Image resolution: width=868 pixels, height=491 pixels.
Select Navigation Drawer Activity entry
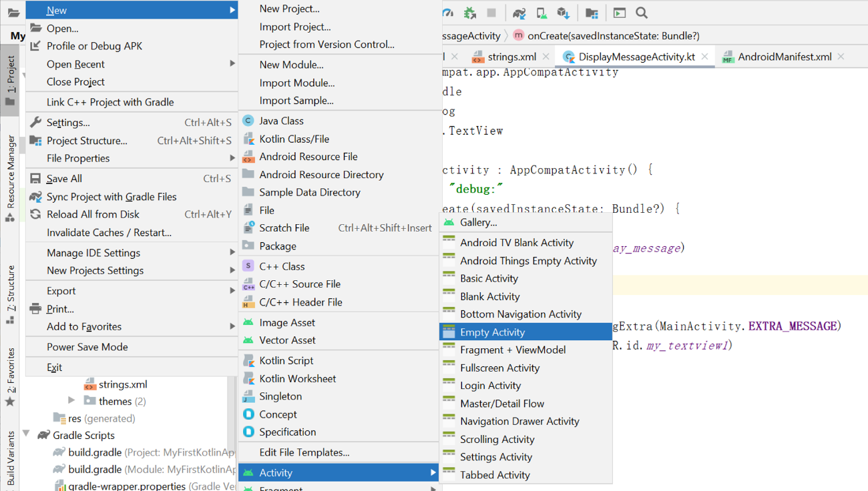coord(525,421)
